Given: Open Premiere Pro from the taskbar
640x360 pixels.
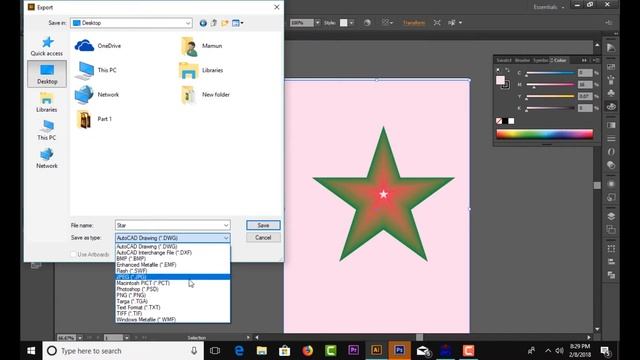Looking at the screenshot, I should click(x=353, y=350).
